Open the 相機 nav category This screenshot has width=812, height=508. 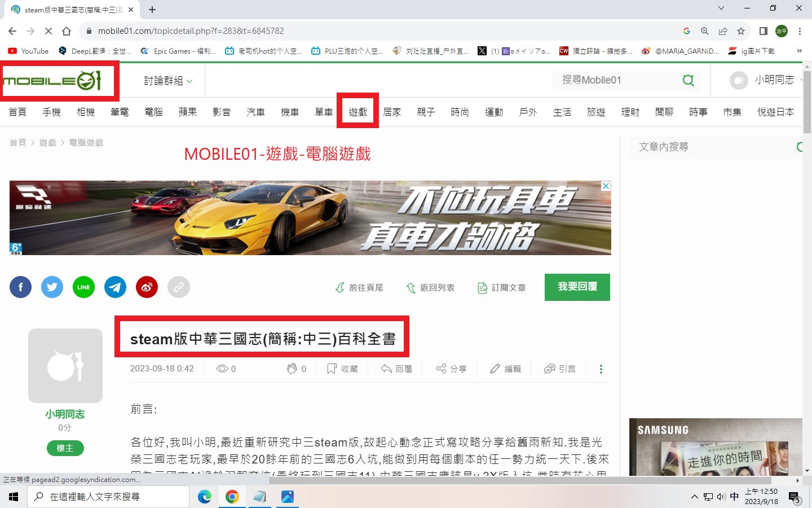point(86,112)
